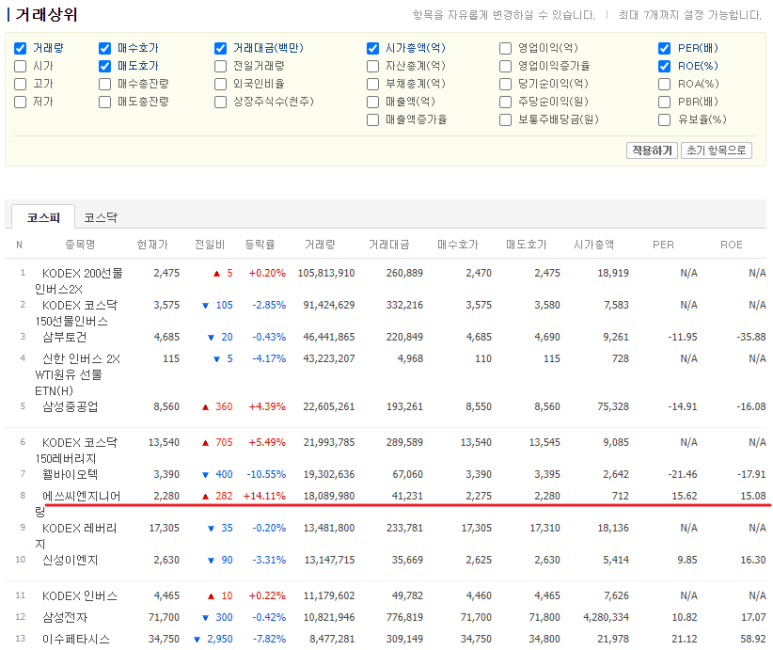Screen dimensions: 773x650
Task: Open KODEX 코스닥150선물인버스 link
Action: coord(76,313)
